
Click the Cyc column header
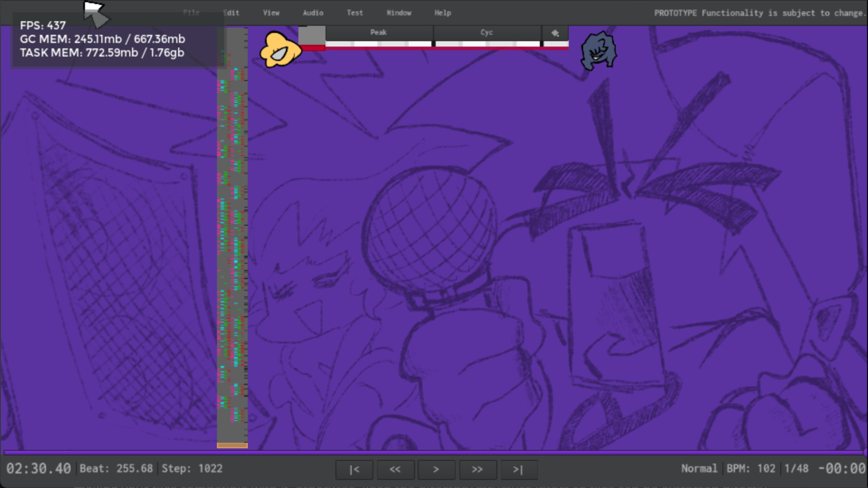click(487, 33)
